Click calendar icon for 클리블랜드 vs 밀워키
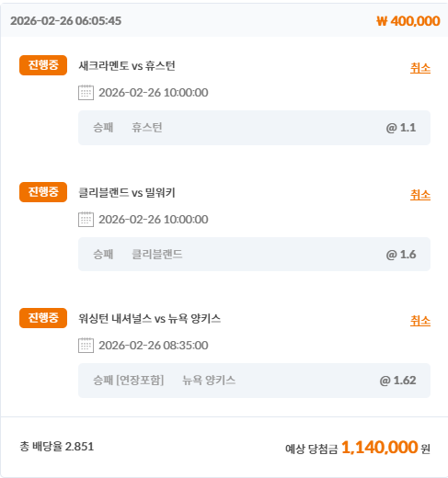The width and height of the screenshot is (448, 478). pyautogui.click(x=86, y=220)
